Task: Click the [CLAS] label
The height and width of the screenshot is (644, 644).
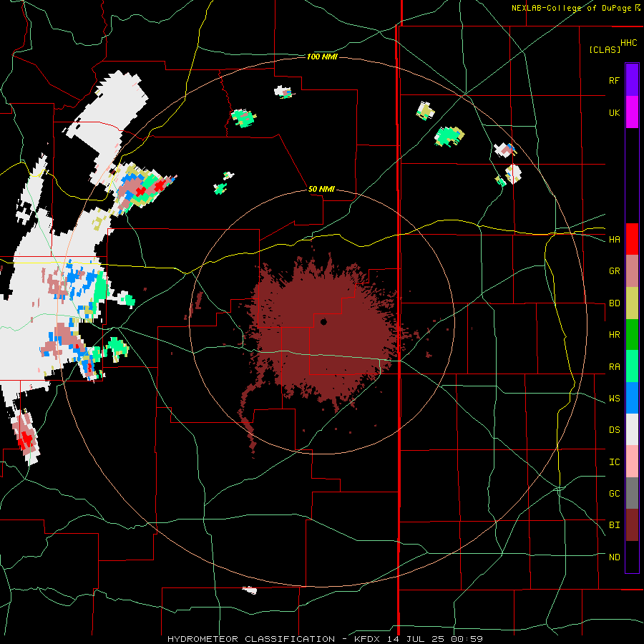Action: [605, 49]
